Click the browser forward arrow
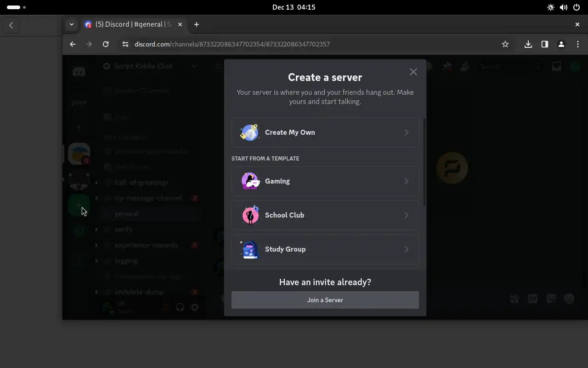Viewport: 588px width, 368px height. [x=89, y=44]
